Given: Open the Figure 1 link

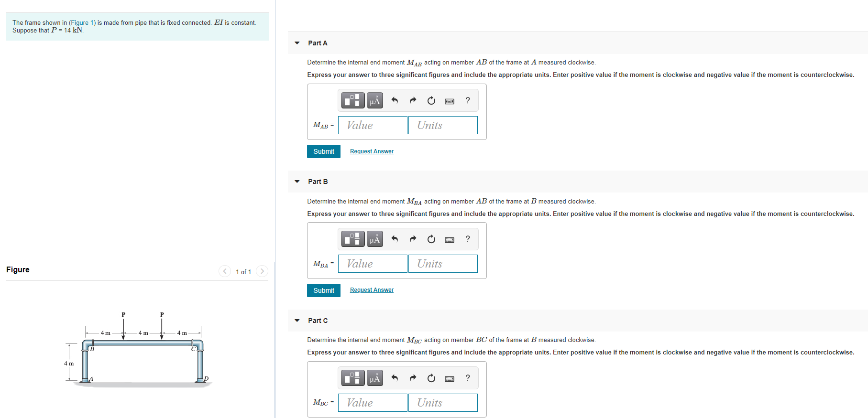Looking at the screenshot, I should pyautogui.click(x=82, y=22).
